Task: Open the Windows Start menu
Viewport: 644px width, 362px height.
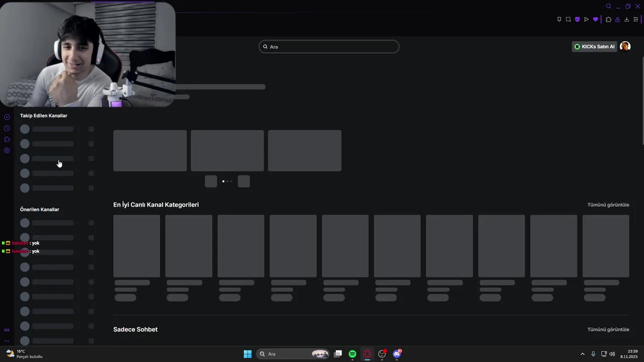Action: tap(248, 354)
